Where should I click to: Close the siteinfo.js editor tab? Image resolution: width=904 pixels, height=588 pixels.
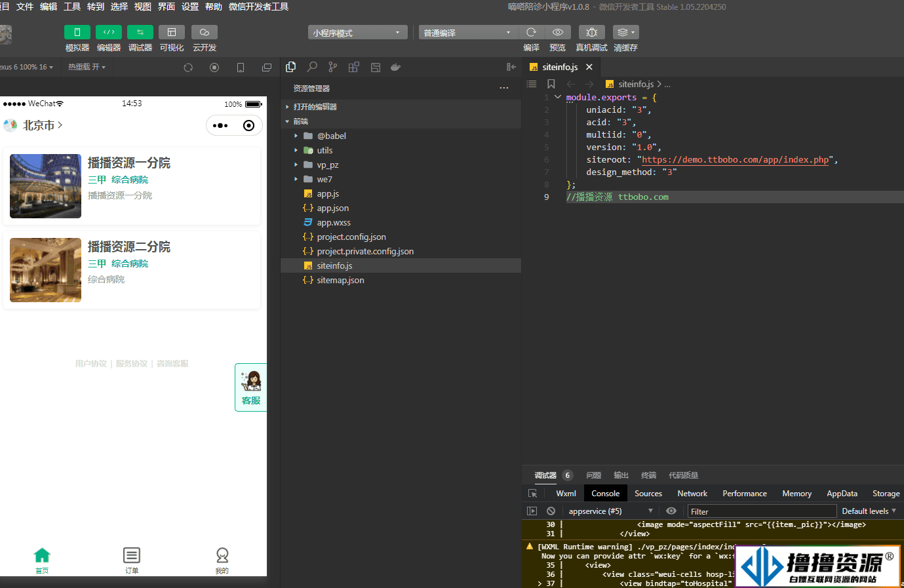[x=589, y=67]
